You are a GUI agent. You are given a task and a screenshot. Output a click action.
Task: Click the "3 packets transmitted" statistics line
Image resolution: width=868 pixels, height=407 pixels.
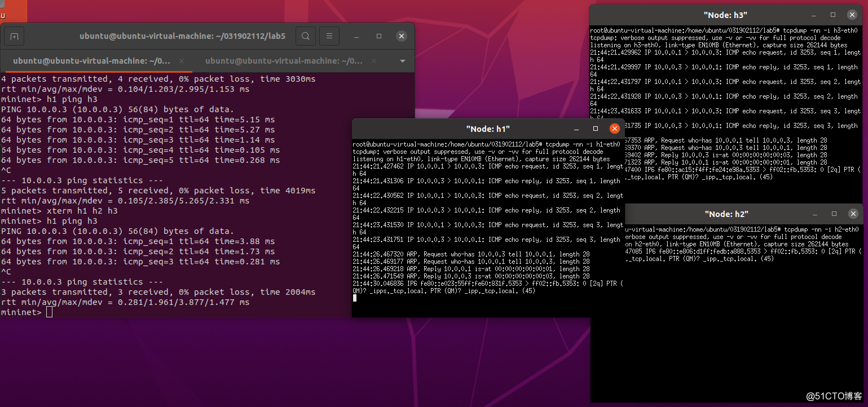pos(158,292)
